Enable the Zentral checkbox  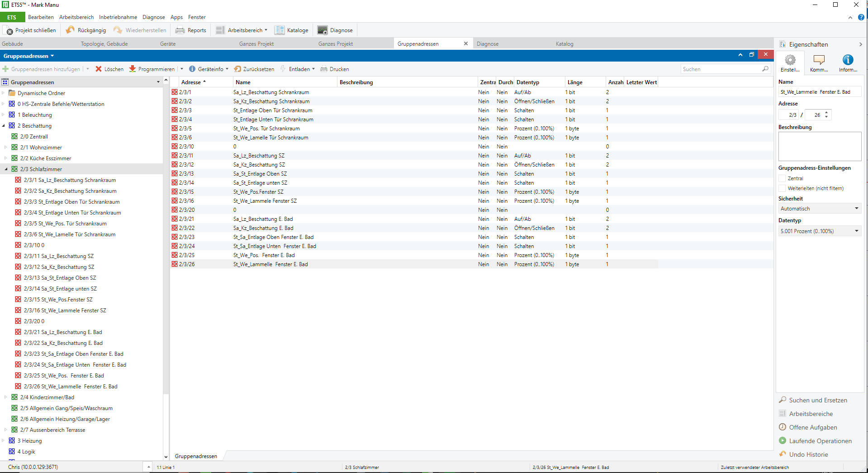click(x=782, y=178)
